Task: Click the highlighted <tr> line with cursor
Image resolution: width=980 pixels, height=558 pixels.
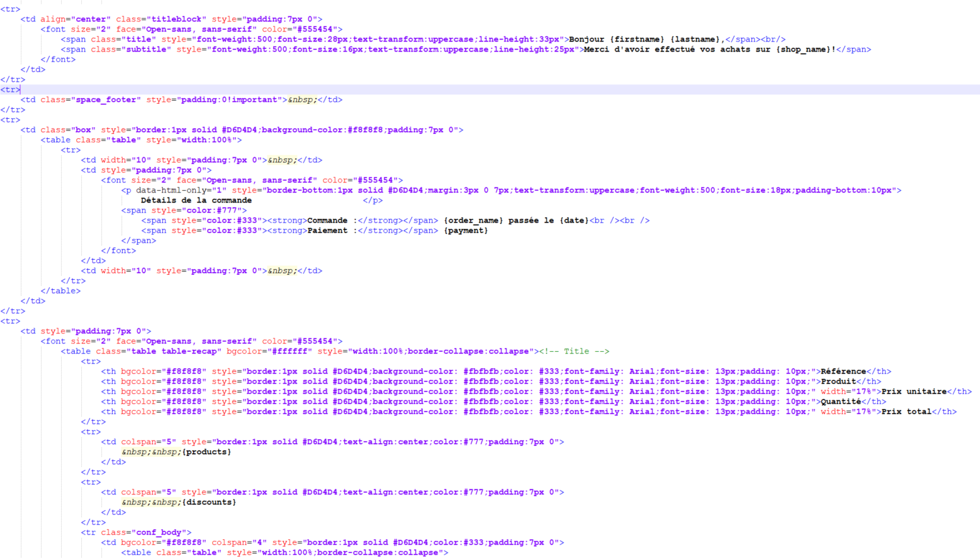Action: pyautogui.click(x=490, y=89)
